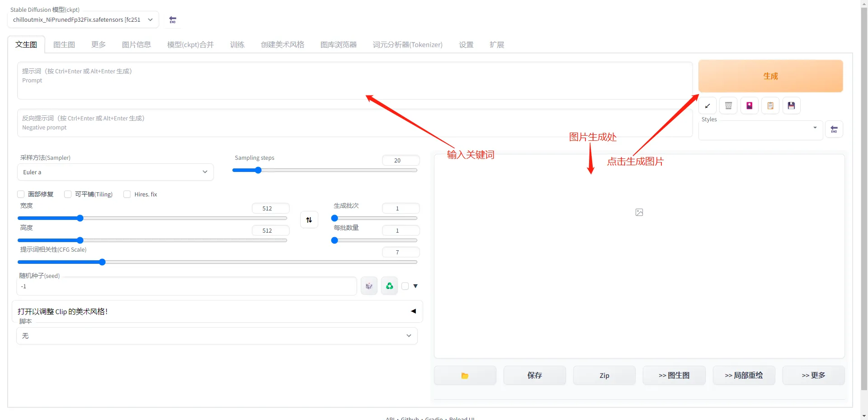Click the >> 更多 button
The height and width of the screenshot is (420, 868).
814,376
